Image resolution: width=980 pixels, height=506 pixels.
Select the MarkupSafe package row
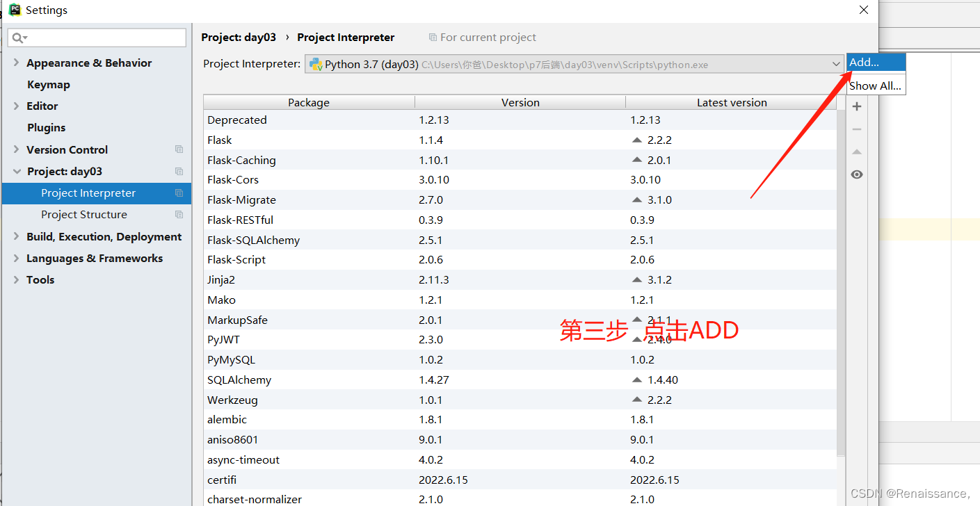click(x=520, y=320)
